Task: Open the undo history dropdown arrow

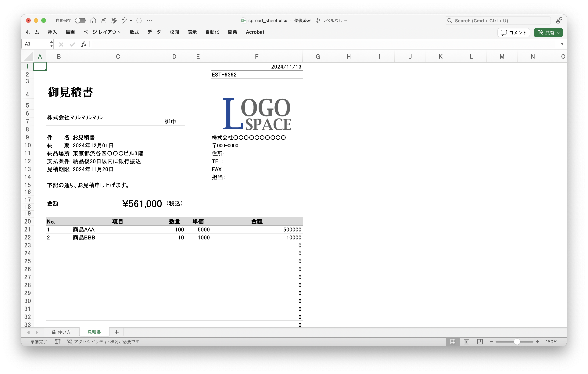Action: [131, 20]
